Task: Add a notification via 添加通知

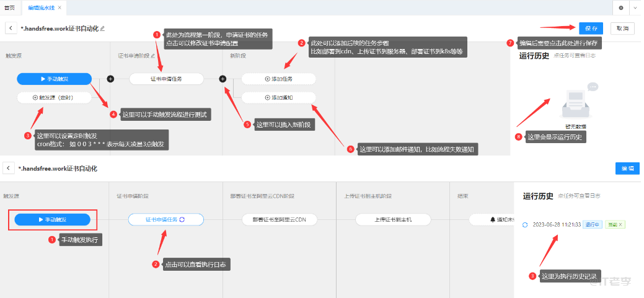Action: [278, 97]
